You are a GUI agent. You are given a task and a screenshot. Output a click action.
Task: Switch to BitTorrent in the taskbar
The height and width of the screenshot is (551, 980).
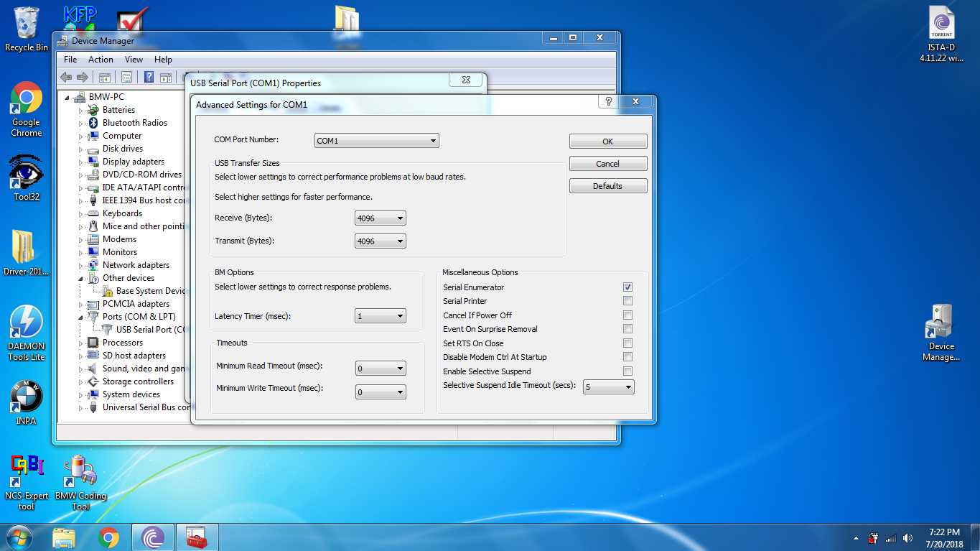click(153, 537)
